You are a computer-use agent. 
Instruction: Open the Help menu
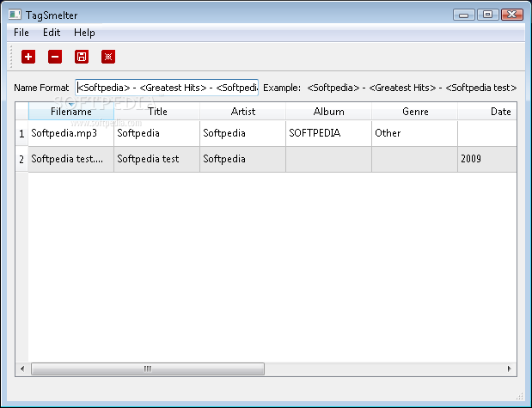click(x=84, y=33)
